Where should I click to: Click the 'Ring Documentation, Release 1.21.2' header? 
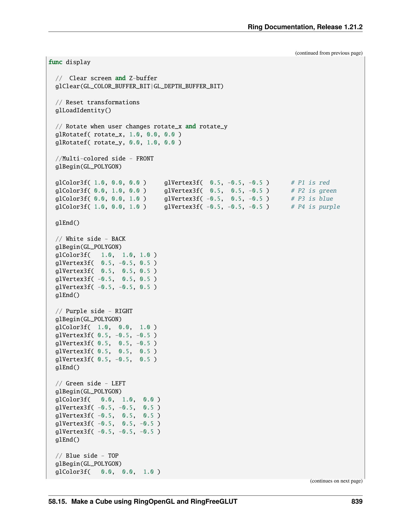[305, 27]
